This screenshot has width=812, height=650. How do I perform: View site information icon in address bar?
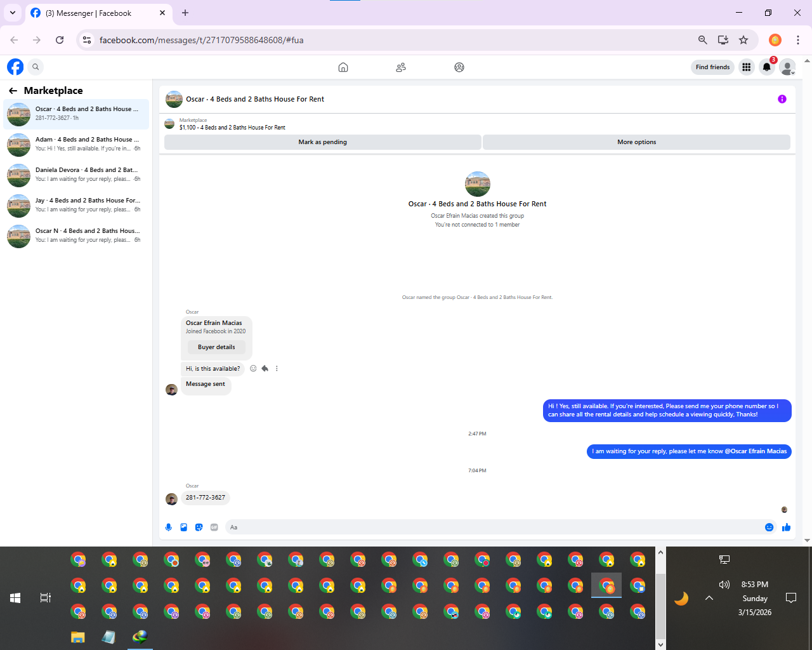87,40
